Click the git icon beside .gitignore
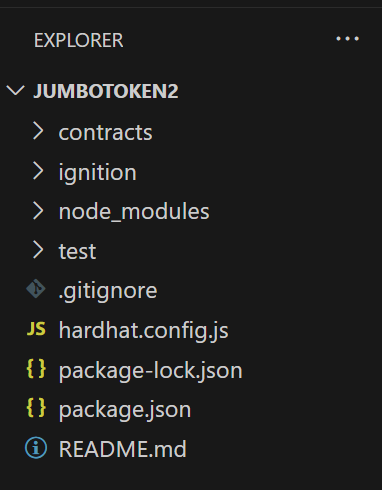 [x=36, y=289]
